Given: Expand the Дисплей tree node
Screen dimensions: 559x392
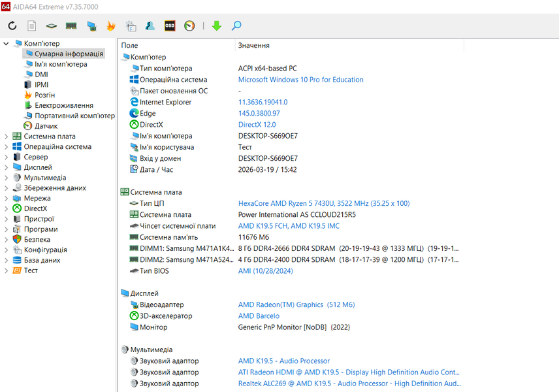Looking at the screenshot, I should (x=6, y=167).
